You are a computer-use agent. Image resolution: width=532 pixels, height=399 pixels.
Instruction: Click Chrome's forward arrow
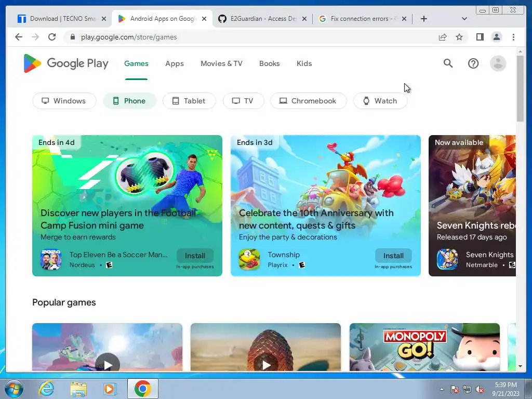35,37
